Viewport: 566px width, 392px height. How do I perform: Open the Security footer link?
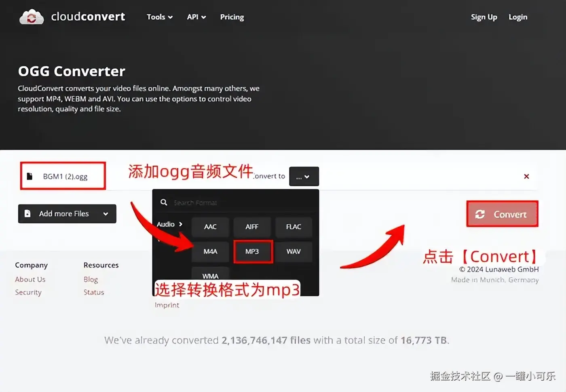click(28, 292)
